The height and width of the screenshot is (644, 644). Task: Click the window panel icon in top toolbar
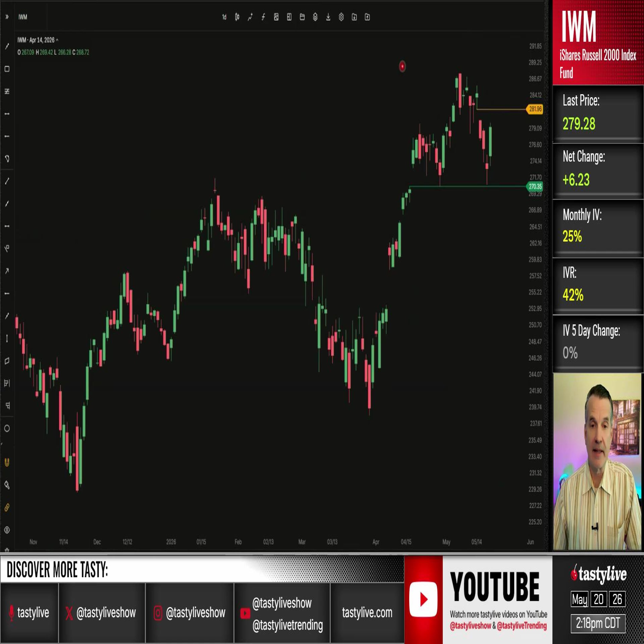tap(302, 17)
